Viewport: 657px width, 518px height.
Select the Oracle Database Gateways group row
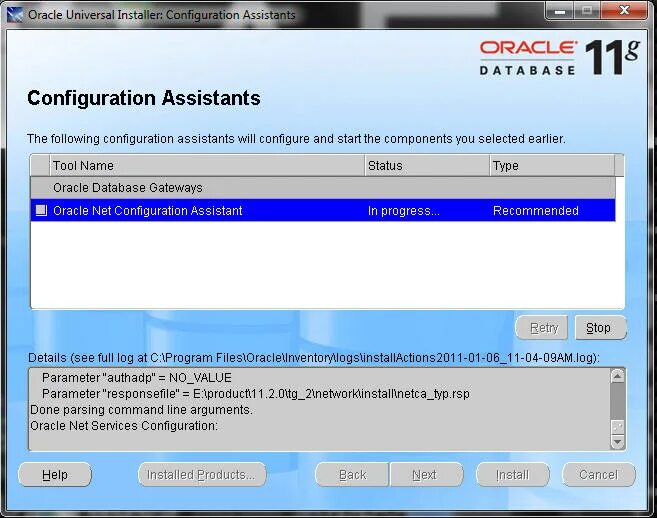[x=323, y=188]
